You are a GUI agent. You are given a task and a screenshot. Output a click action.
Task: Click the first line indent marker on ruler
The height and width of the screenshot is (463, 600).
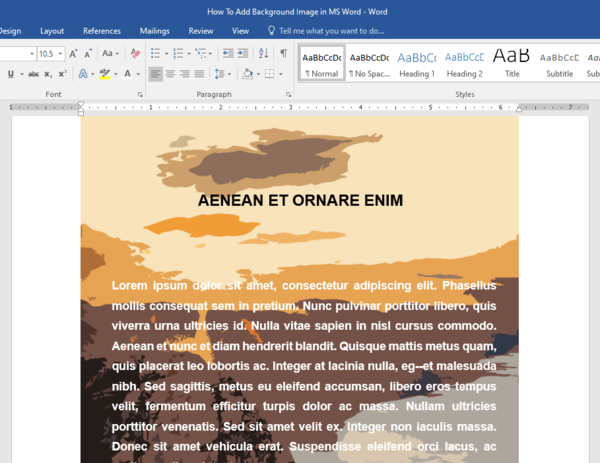pyautogui.click(x=81, y=104)
